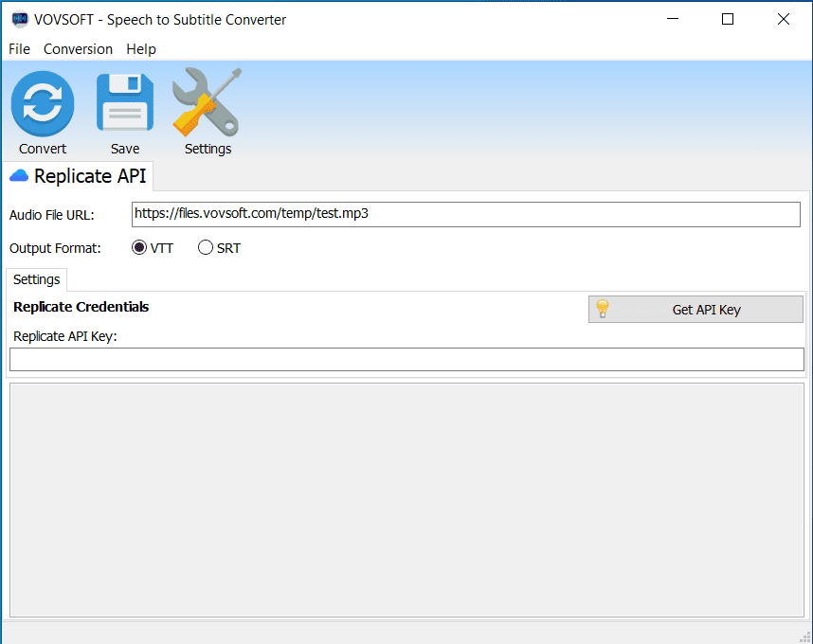Open the Help menu

(x=141, y=49)
